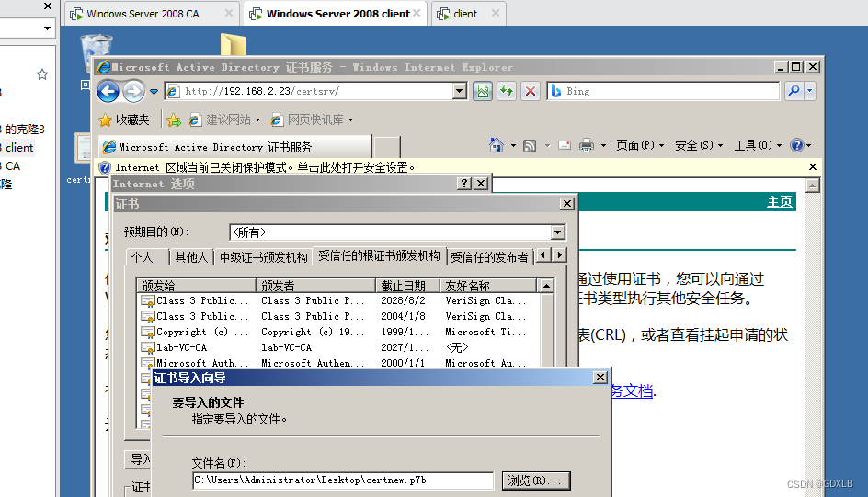This screenshot has height=497, width=868.
Task: Open the 安全(S) safety menu
Action: point(699,145)
